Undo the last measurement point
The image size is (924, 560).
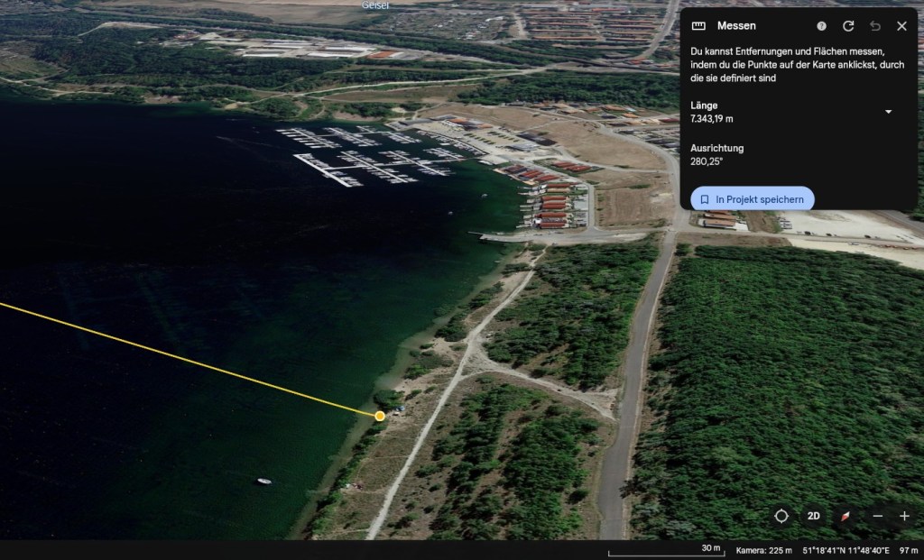tap(874, 26)
